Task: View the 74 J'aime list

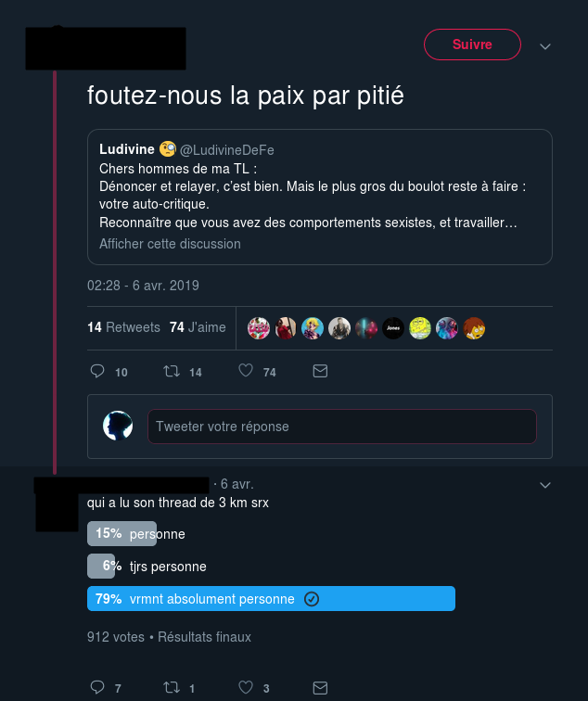Action: [198, 327]
